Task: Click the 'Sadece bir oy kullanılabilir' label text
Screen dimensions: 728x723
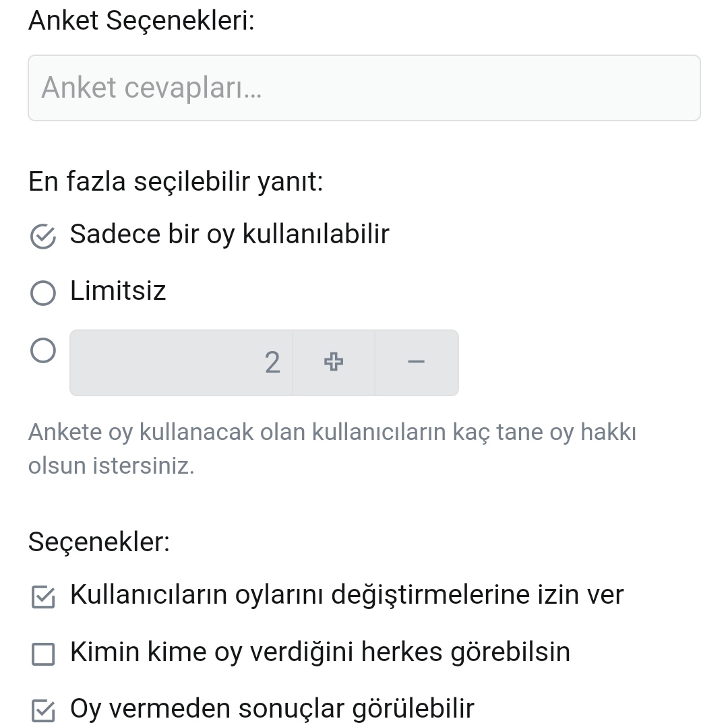Action: tap(229, 234)
